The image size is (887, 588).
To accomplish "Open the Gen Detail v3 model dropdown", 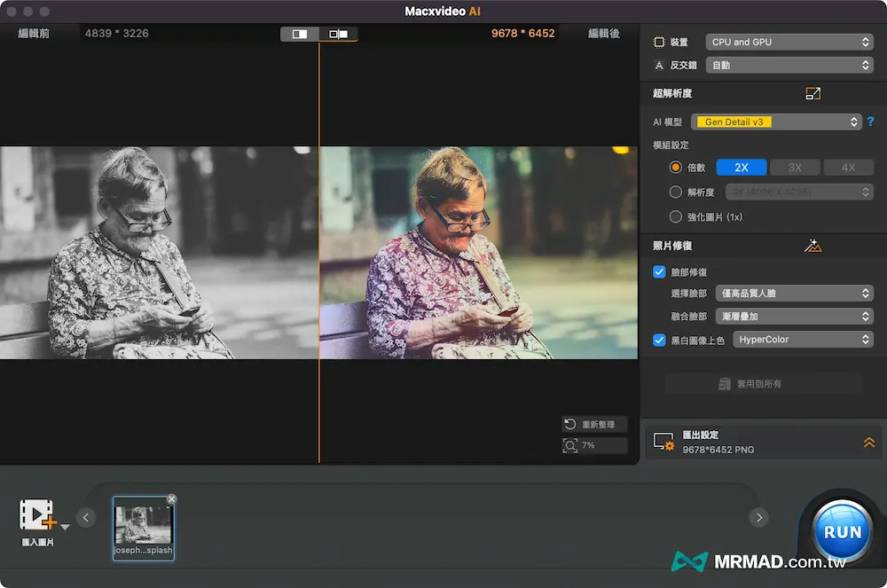I will pyautogui.click(x=778, y=122).
